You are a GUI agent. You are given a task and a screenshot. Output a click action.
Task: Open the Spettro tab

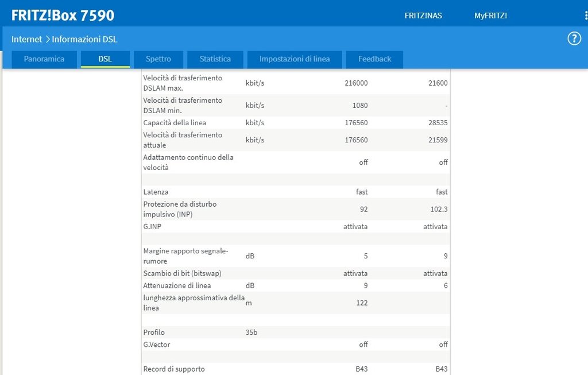158,59
